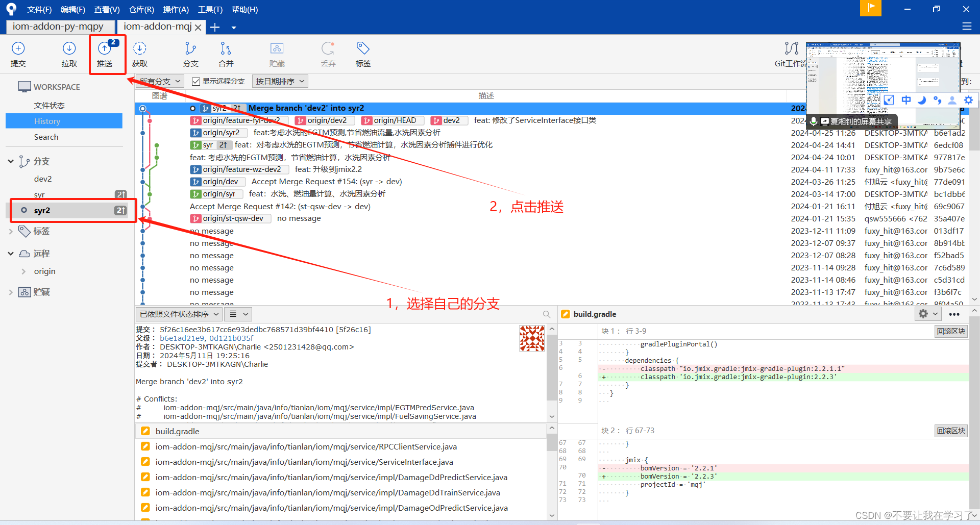Open the 仓库(R) menu
The height and width of the screenshot is (525, 980).
tap(141, 9)
